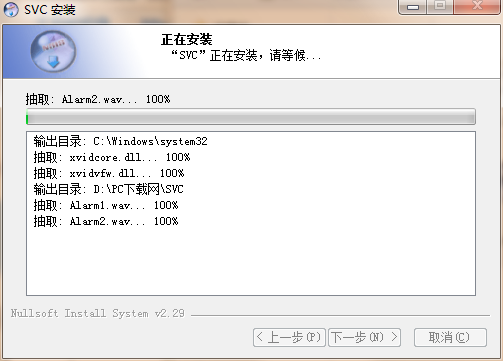Select log line 'Alarm2.wav... 100%' in list
This screenshot has height=361, width=503.
106,221
